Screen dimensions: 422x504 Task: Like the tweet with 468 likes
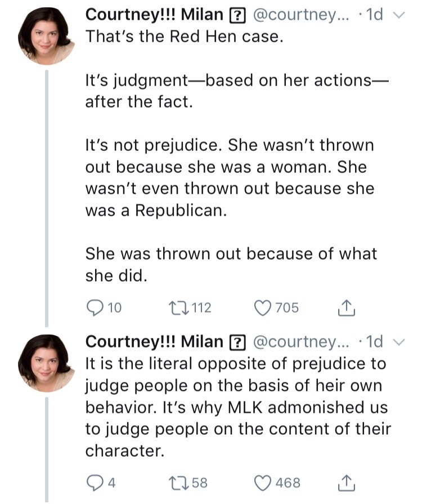pyautogui.click(x=263, y=483)
